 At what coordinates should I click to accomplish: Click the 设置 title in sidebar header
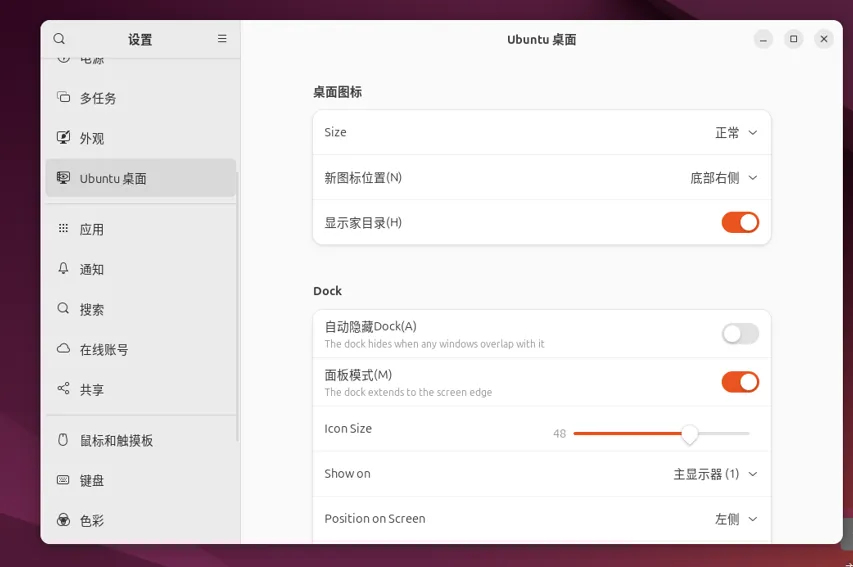(140, 39)
